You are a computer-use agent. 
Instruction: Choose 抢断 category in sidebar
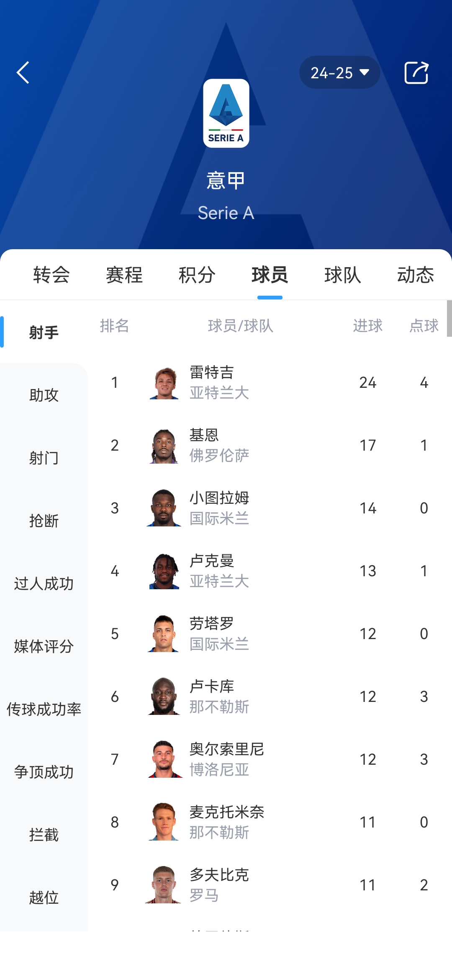click(x=44, y=521)
